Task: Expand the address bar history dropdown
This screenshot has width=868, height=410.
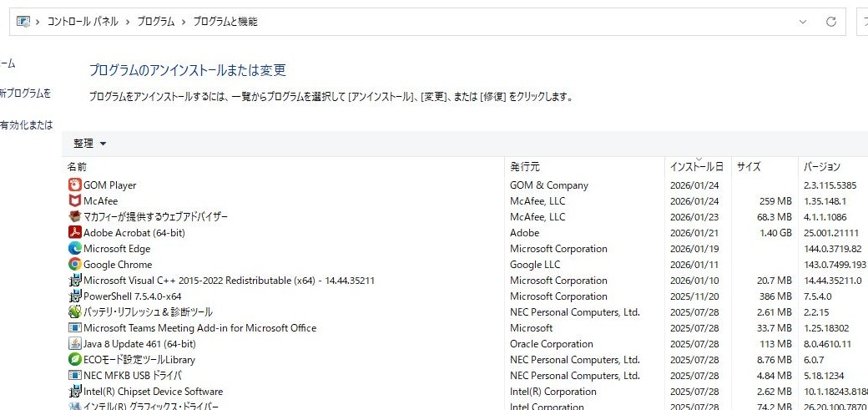Action: (x=803, y=22)
